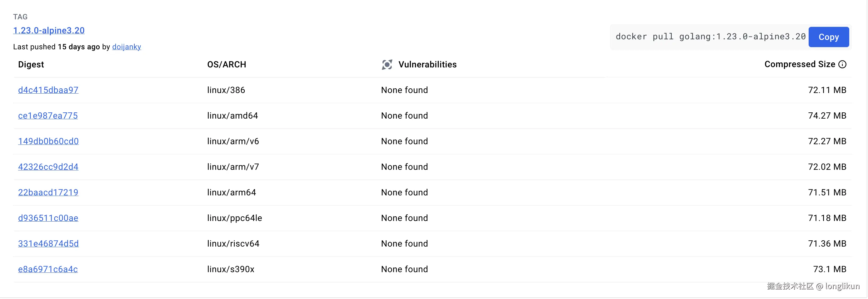Open digest 331e46874d5d for linux/riscv64
The width and height of the screenshot is (868, 299).
coord(48,243)
